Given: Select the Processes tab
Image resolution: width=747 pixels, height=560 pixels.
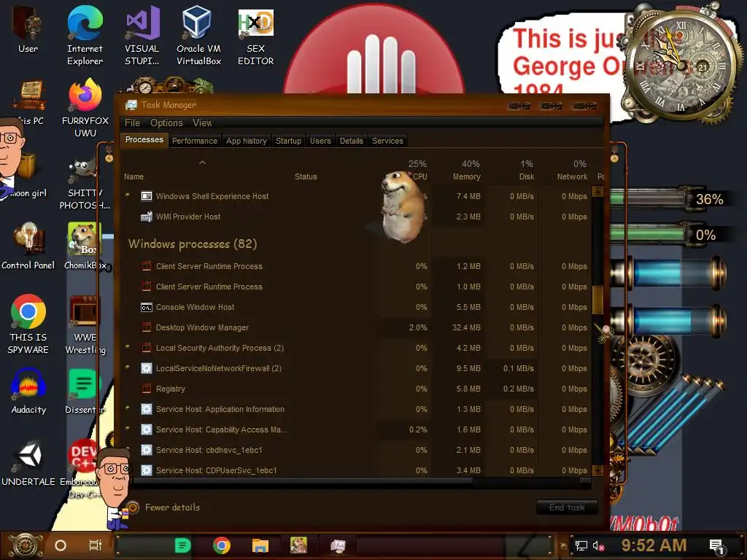Looking at the screenshot, I should (x=144, y=139).
